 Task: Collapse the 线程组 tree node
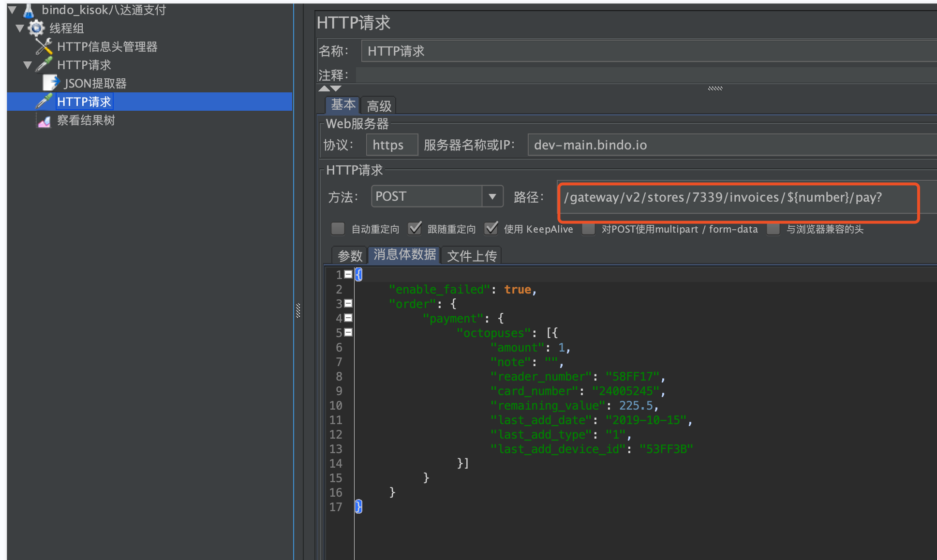click(20, 28)
